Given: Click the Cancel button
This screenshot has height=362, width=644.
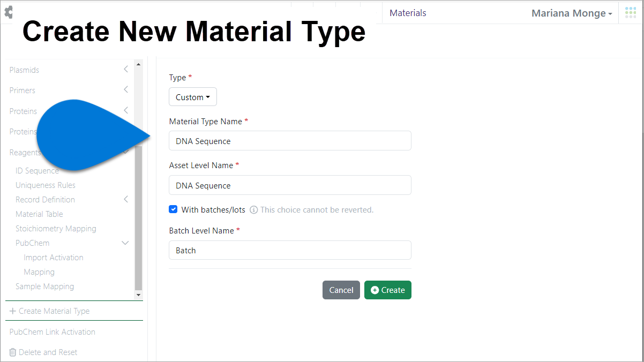Looking at the screenshot, I should pos(341,290).
